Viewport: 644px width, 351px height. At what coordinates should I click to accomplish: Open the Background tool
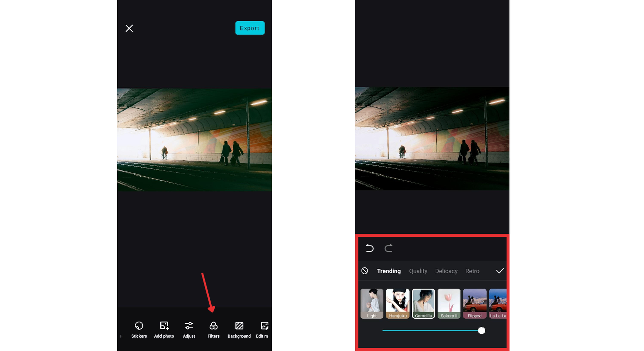(239, 330)
